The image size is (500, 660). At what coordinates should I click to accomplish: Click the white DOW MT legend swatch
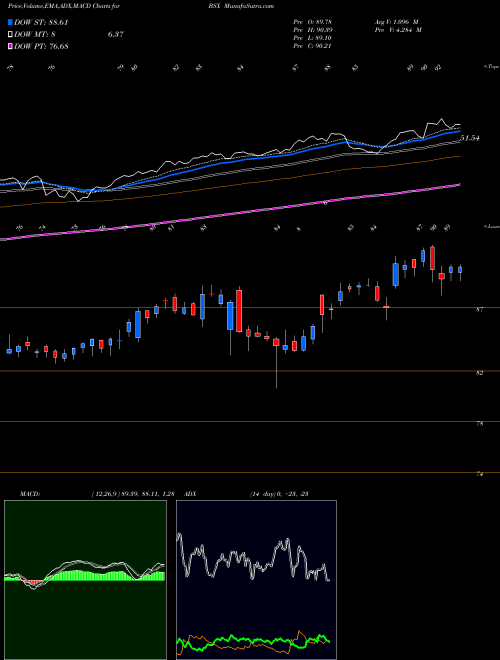point(10,35)
